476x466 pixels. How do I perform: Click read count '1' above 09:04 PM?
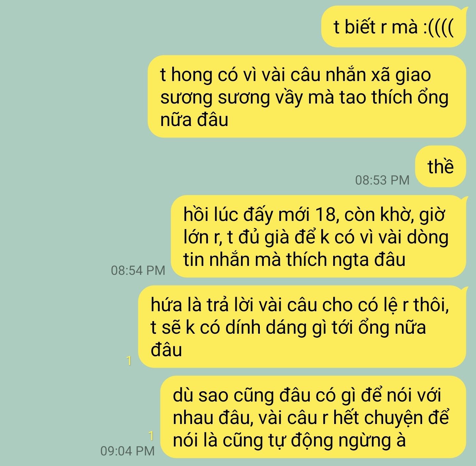151,436
